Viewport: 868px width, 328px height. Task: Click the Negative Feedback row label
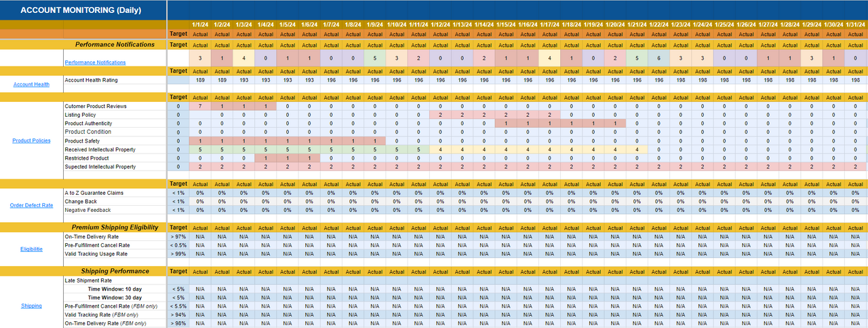(87, 210)
